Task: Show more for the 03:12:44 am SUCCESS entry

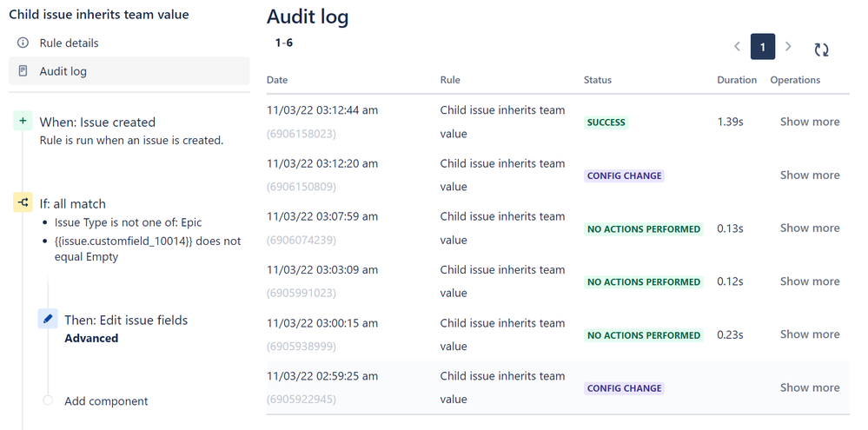Action: pos(810,122)
